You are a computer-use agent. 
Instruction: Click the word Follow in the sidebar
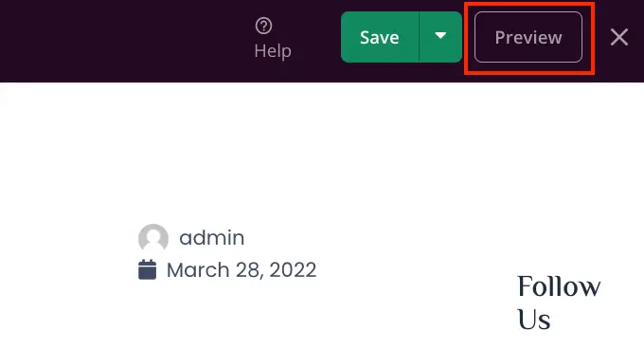(x=559, y=286)
